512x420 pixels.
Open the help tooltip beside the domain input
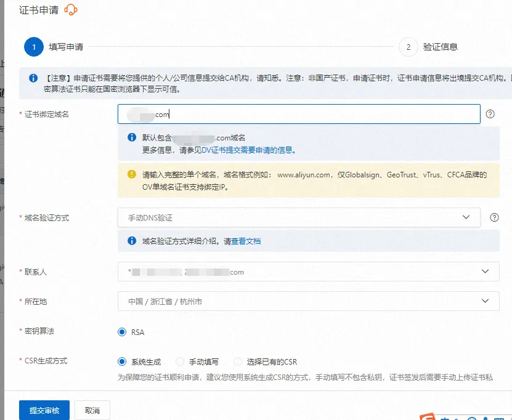[x=491, y=113]
